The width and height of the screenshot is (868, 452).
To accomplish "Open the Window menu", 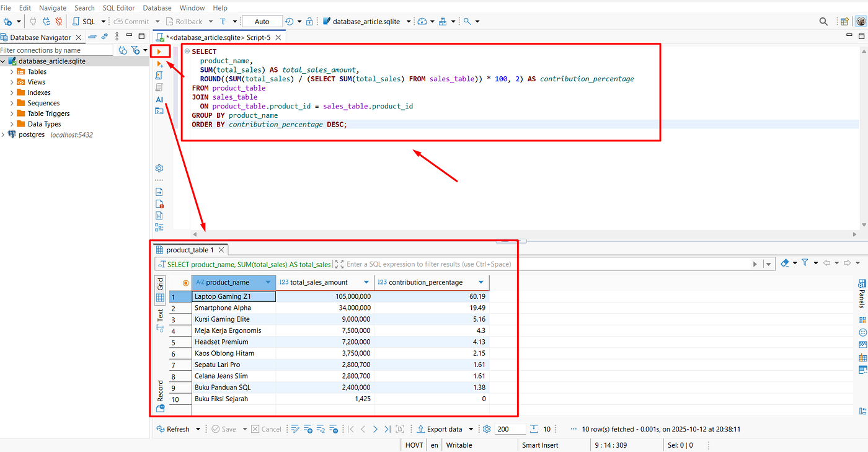I will click(192, 8).
